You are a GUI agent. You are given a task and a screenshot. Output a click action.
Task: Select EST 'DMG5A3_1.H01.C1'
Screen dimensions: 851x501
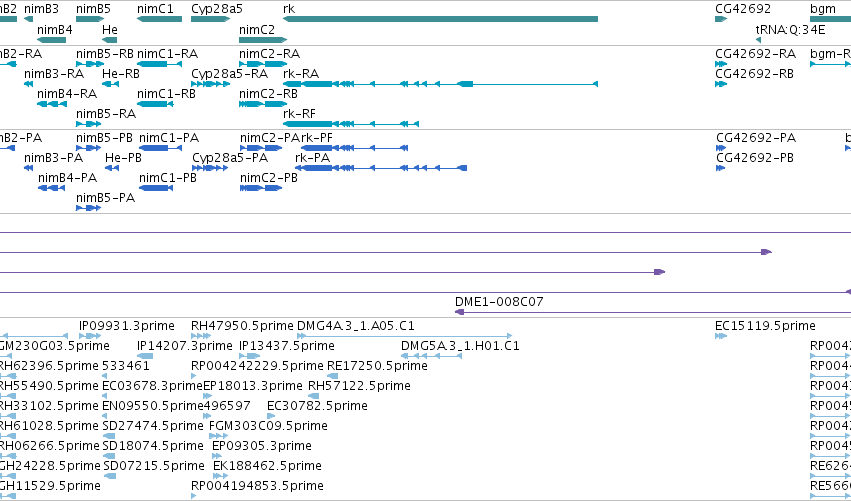click(431, 356)
